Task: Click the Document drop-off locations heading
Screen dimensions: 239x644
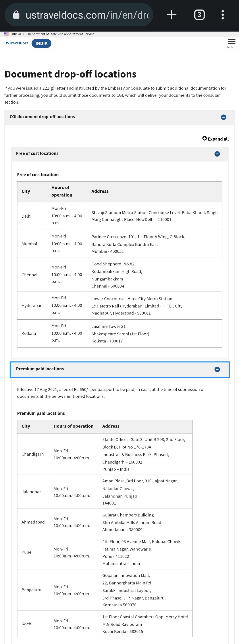Action: 71,74
